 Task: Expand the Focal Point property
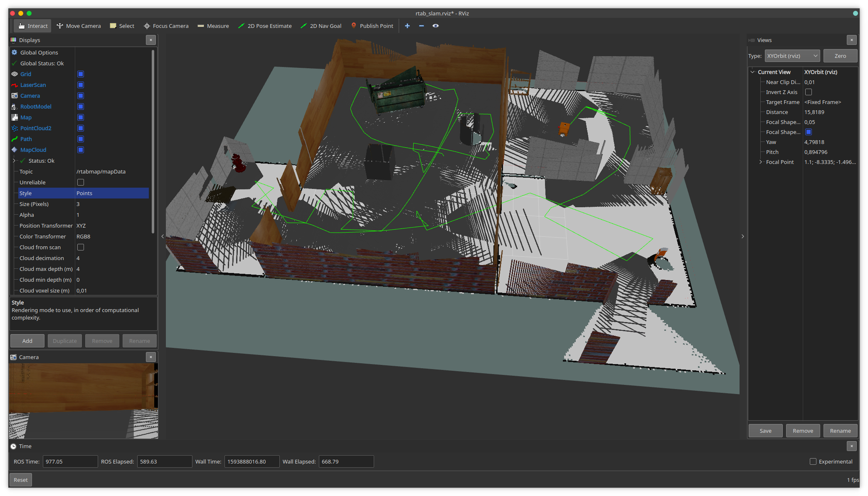pyautogui.click(x=761, y=162)
